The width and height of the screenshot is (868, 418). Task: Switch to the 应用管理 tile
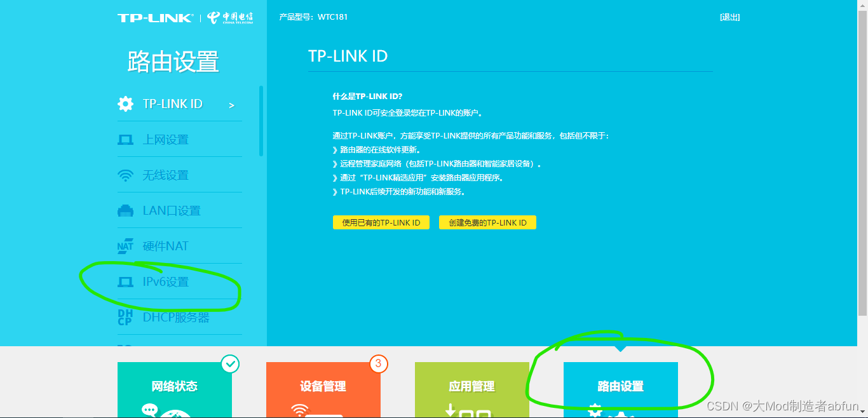[472, 390]
